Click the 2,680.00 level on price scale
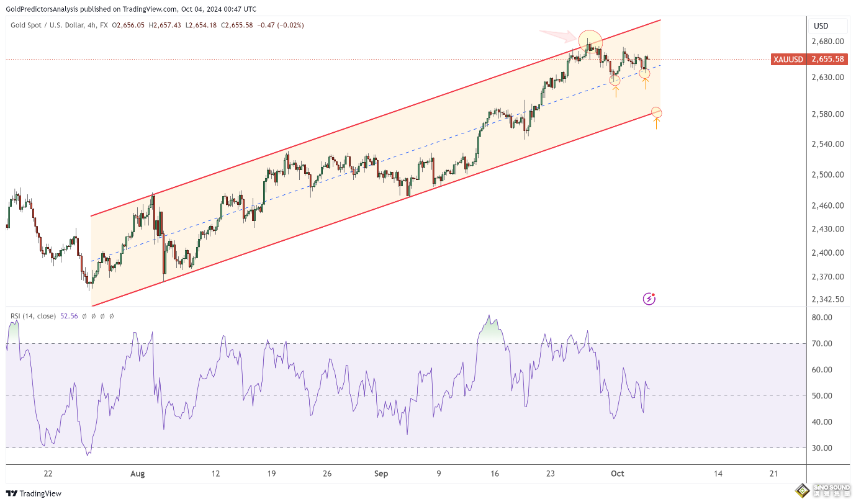This screenshot has height=504, width=856. point(827,42)
